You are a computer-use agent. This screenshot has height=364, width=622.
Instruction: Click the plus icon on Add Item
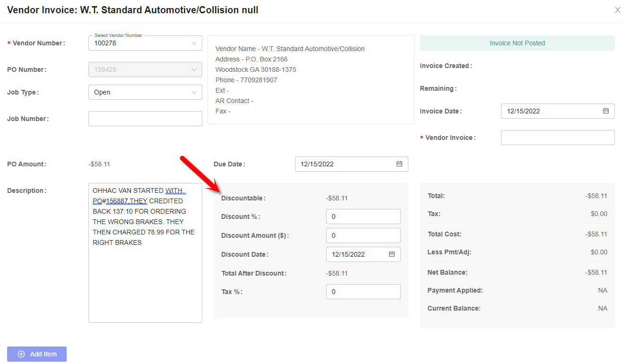(21, 354)
